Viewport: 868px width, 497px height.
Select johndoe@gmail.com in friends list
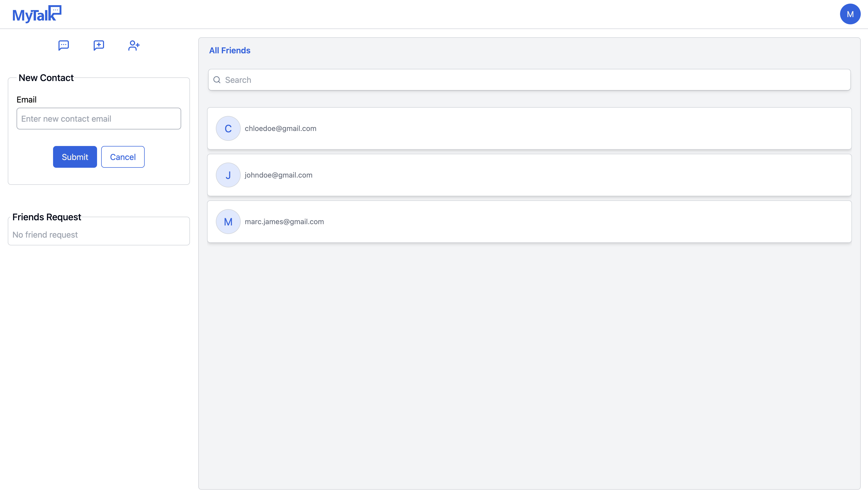[x=529, y=175]
